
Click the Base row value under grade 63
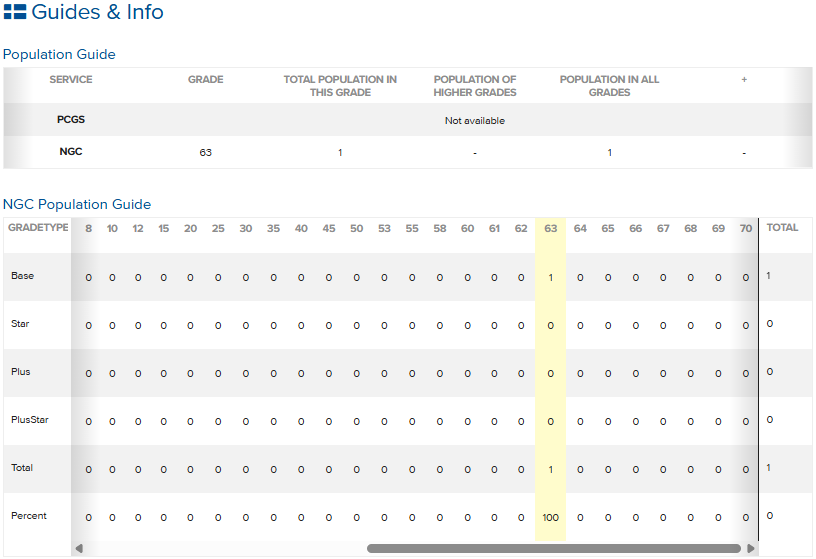pos(551,278)
